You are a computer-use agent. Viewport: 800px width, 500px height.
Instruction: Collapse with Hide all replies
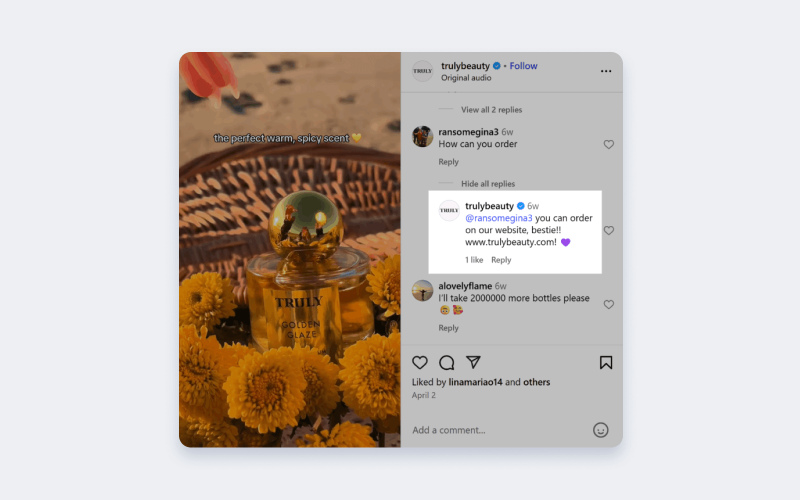(x=488, y=184)
